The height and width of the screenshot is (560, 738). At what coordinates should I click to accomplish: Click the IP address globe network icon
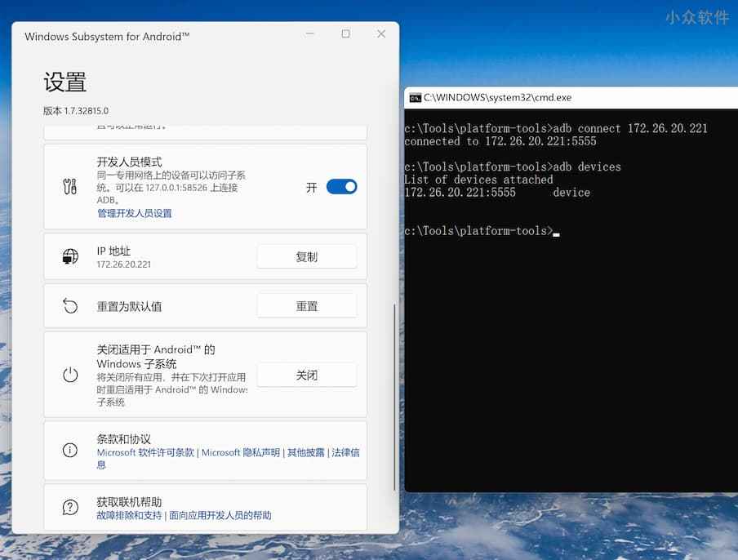[70, 257]
